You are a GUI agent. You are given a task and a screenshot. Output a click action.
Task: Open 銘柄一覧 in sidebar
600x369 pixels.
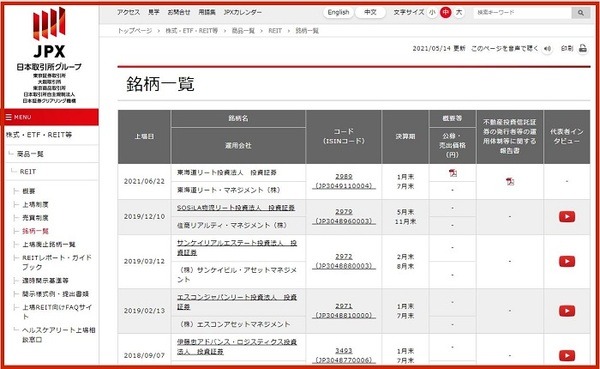point(35,231)
